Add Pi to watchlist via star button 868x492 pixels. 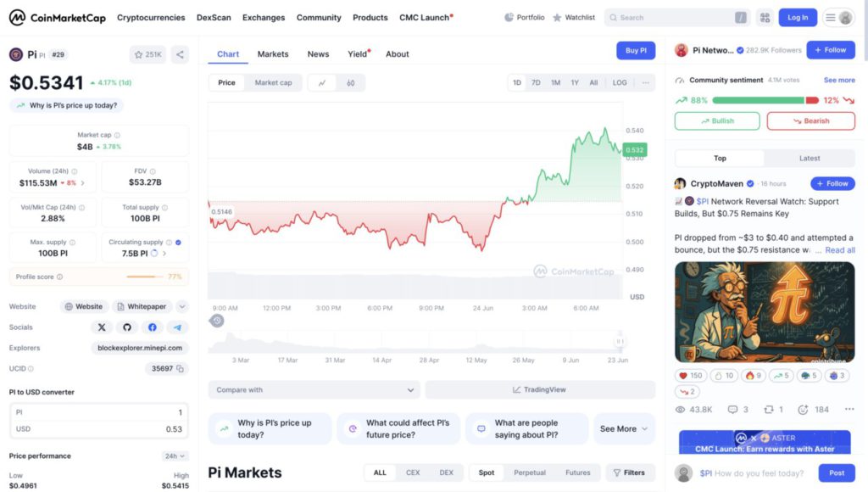[x=147, y=54]
